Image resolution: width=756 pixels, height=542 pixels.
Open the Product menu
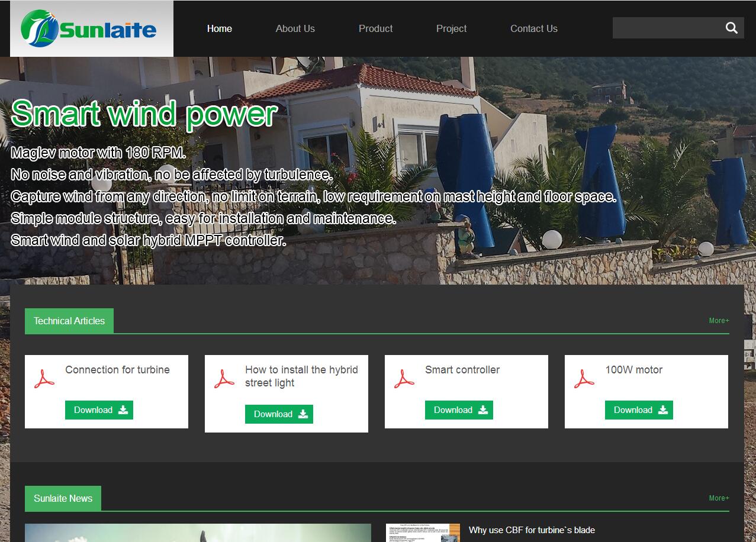(375, 28)
